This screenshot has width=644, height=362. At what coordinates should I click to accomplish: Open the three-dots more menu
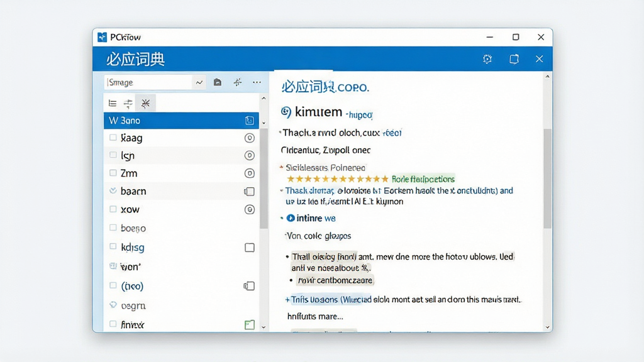click(257, 82)
